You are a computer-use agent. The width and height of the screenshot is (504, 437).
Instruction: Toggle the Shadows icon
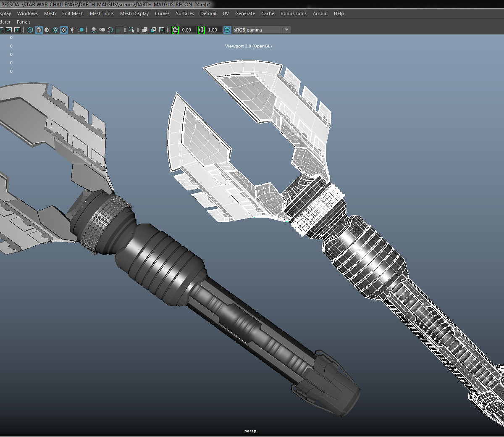[x=81, y=30]
